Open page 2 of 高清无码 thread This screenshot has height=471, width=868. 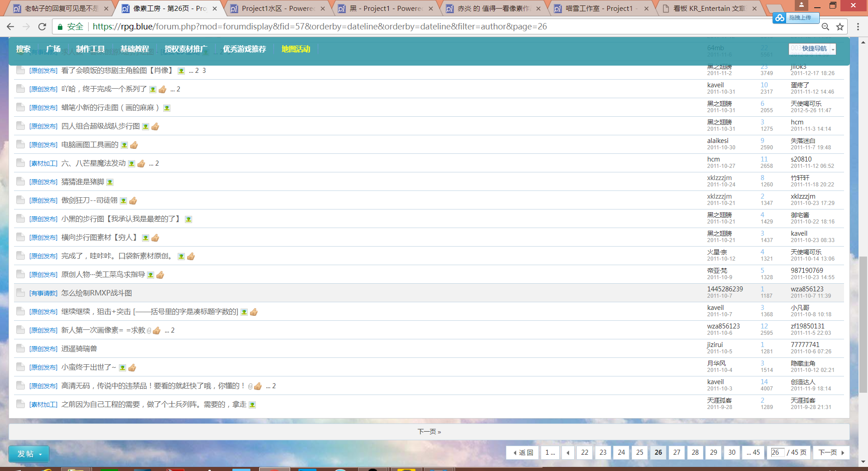pyautogui.click(x=274, y=386)
